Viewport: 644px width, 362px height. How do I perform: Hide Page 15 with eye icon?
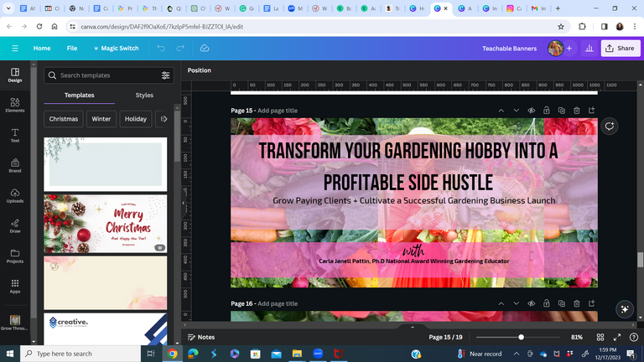point(531,111)
